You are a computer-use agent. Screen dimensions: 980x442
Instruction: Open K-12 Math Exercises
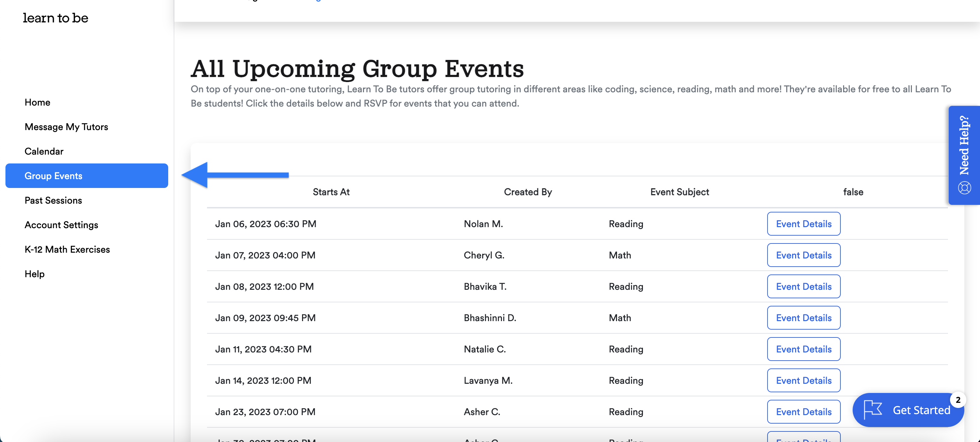click(67, 250)
